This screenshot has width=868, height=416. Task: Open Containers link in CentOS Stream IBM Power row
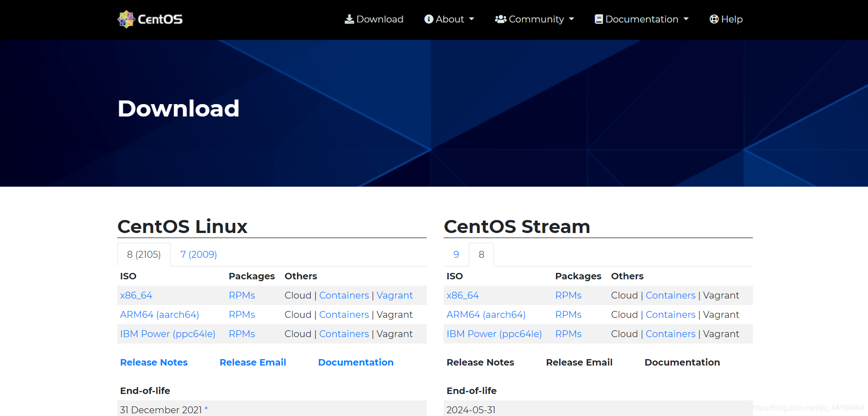[670, 334]
